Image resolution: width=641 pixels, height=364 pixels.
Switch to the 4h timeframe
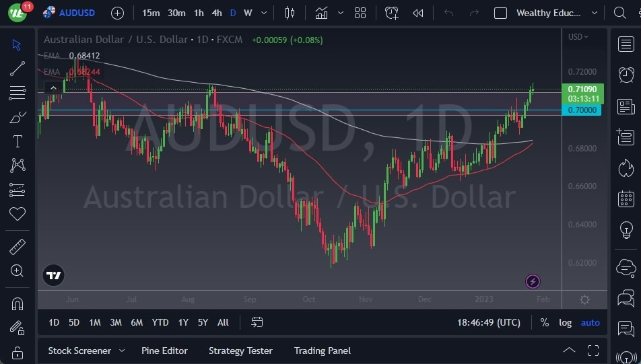tap(217, 13)
